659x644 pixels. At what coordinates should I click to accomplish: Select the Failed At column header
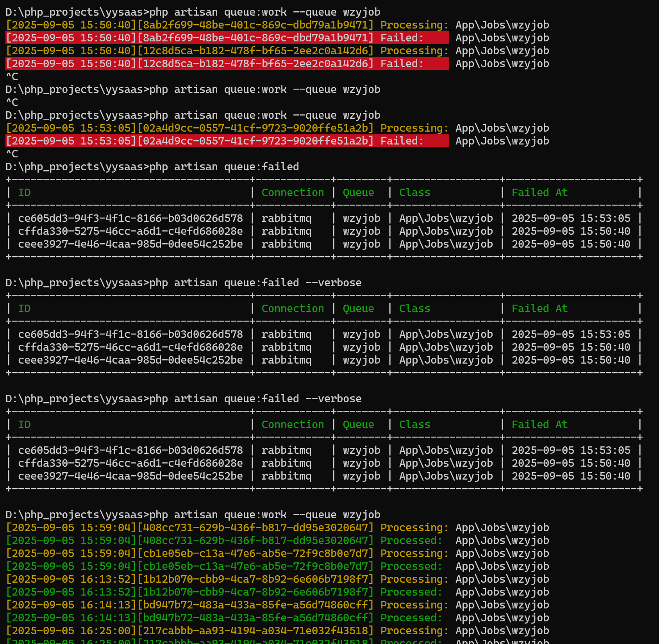[x=539, y=192]
